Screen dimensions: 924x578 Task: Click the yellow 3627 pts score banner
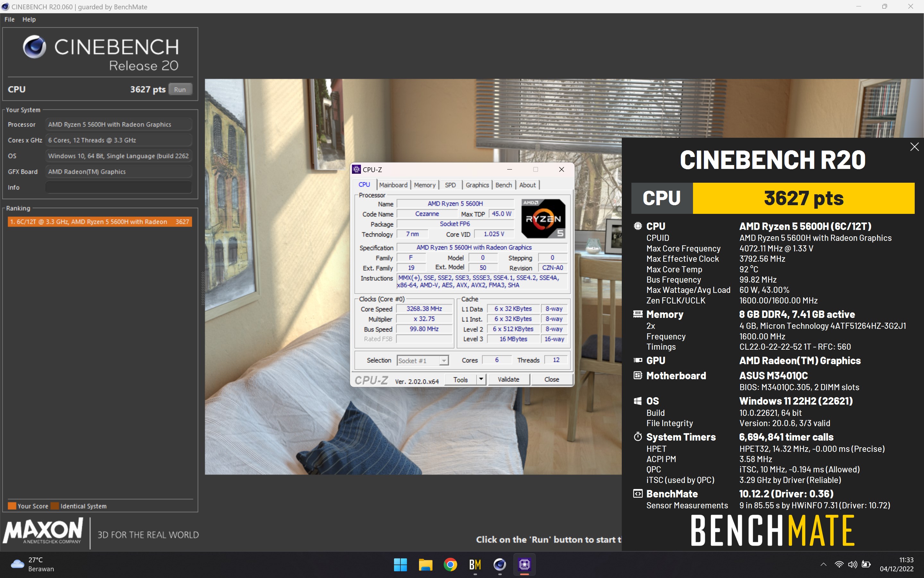(x=803, y=198)
